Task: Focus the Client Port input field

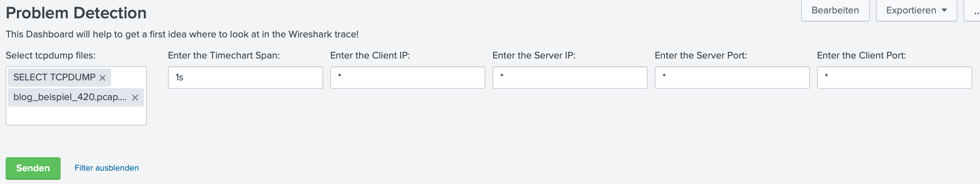Action: tap(894, 78)
